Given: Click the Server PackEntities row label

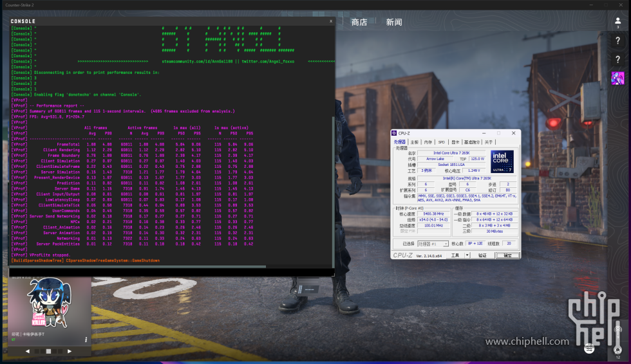Looking at the screenshot, I should coord(58,244).
